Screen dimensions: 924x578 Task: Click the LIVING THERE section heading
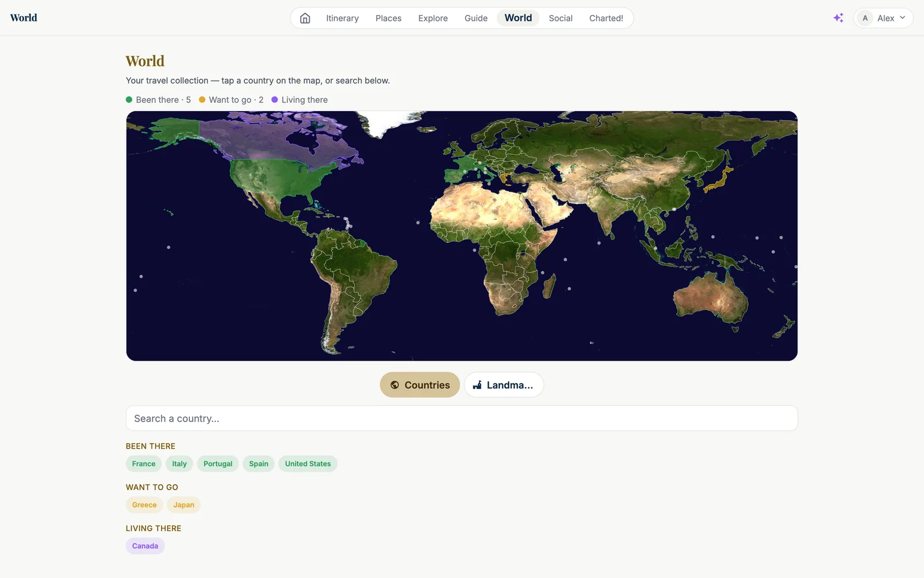pos(154,528)
